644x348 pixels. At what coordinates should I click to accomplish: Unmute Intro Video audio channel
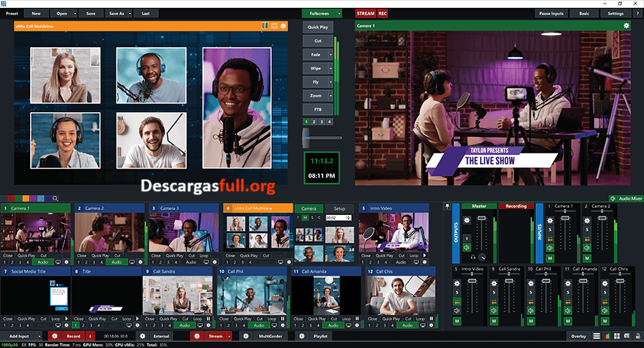point(457,311)
